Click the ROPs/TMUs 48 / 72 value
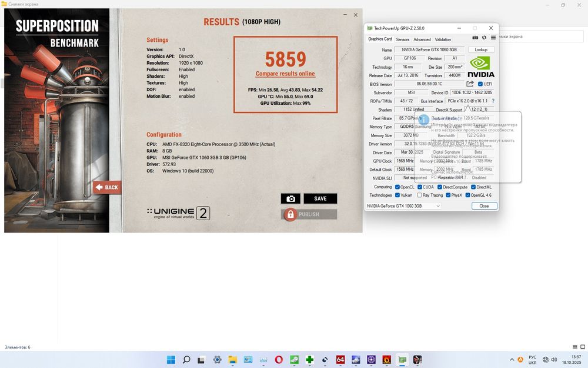The image size is (588, 368). tap(406, 101)
